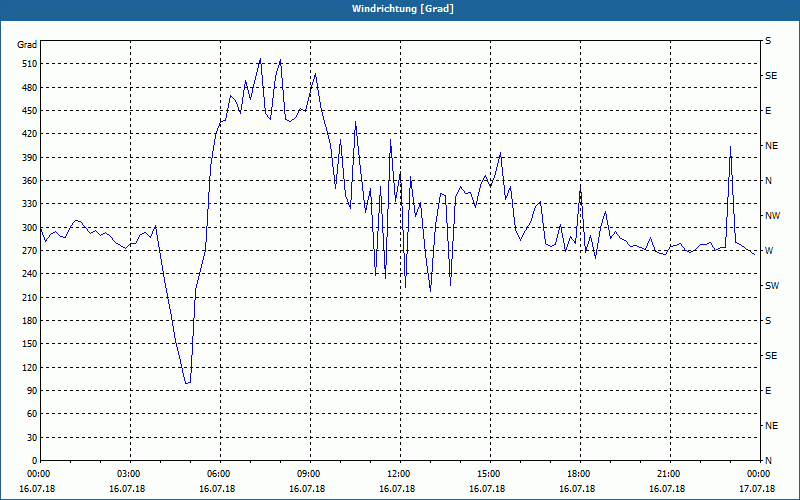Viewport: 800px width, 500px height.
Task: Select the 180 left axis label
Action: click(29, 321)
